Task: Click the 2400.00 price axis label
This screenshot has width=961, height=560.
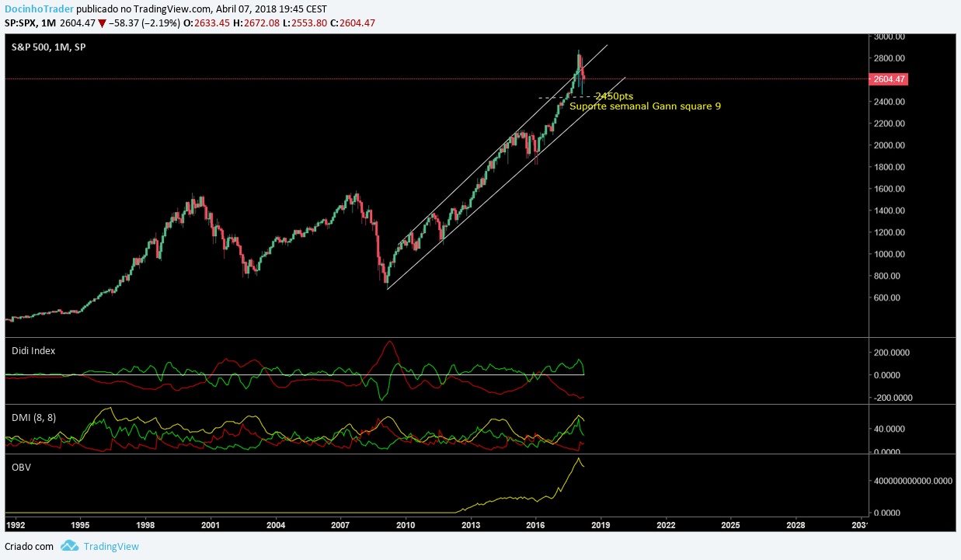Action: (889, 102)
